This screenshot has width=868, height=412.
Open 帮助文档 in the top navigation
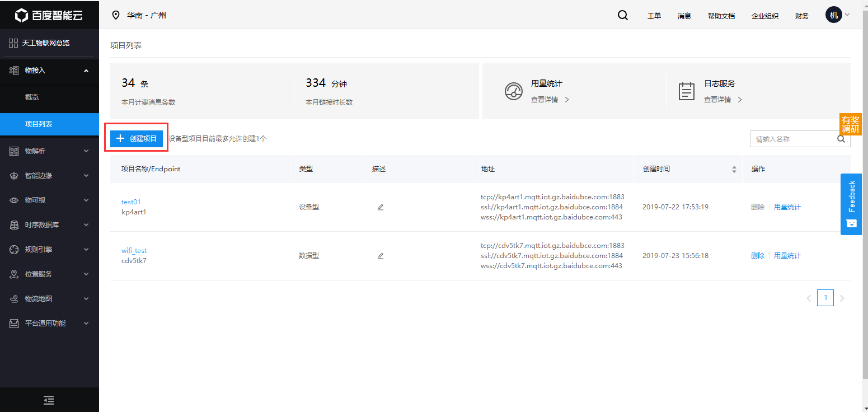pos(721,16)
